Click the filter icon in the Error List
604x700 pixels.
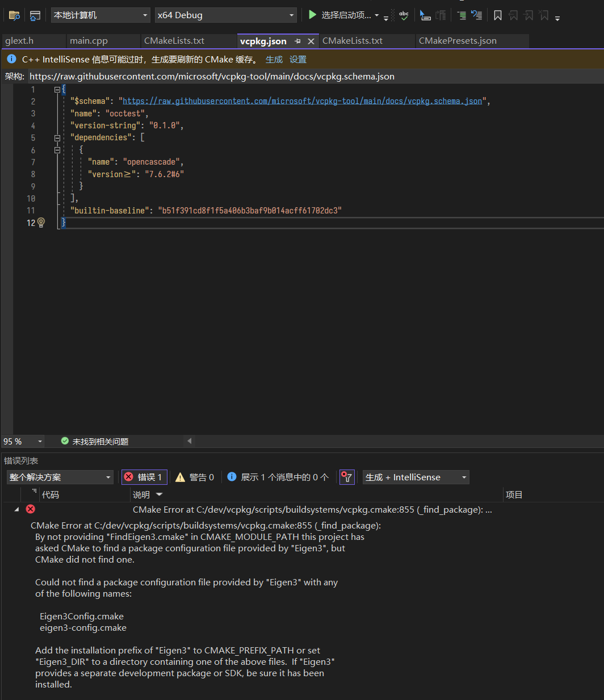[347, 477]
